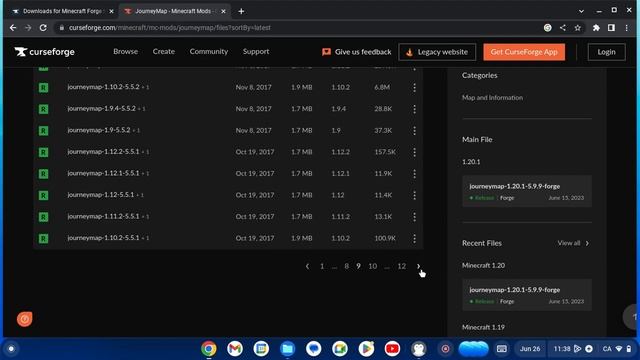Image resolution: width=640 pixels, height=360 pixels.
Task: Open Play Store from the shelf
Action: pos(366,349)
